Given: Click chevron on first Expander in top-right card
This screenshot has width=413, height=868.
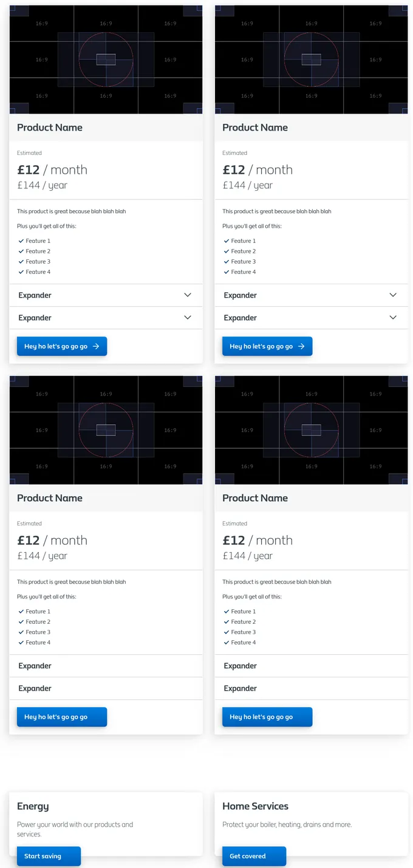Looking at the screenshot, I should [393, 295].
